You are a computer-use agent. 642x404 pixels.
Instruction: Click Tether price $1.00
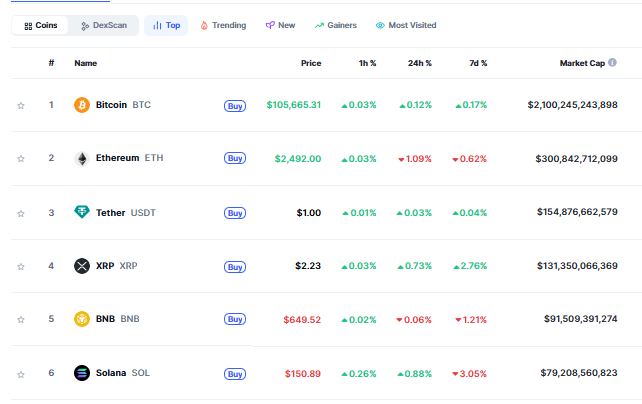[309, 213]
